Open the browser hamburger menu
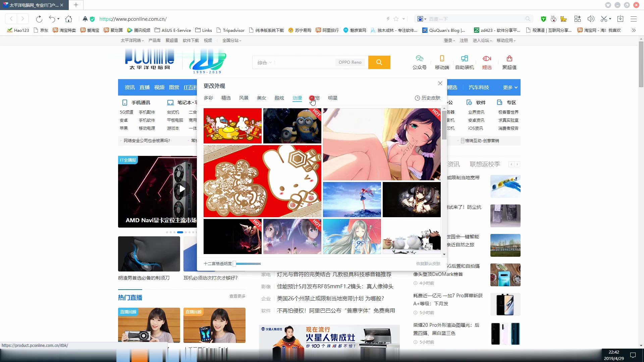This screenshot has height=362, width=644. click(x=633, y=19)
